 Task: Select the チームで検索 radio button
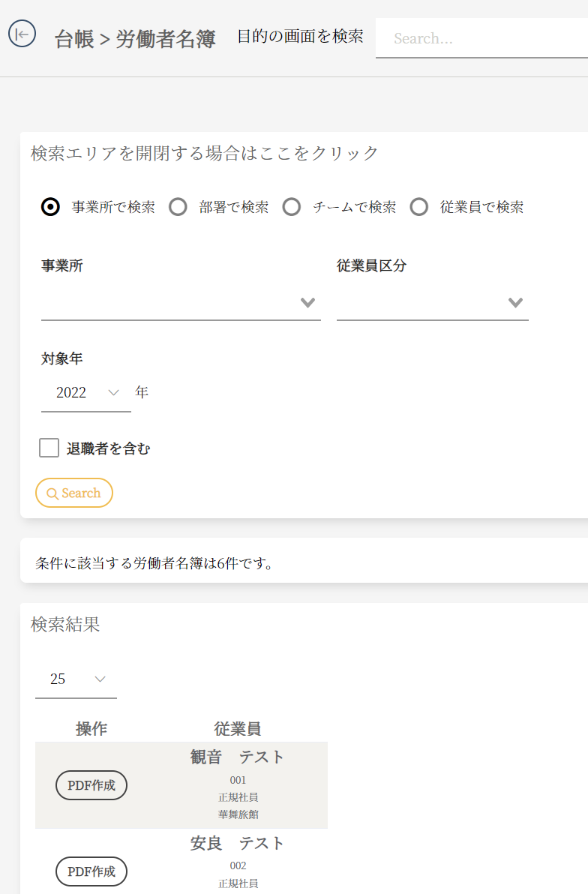292,207
